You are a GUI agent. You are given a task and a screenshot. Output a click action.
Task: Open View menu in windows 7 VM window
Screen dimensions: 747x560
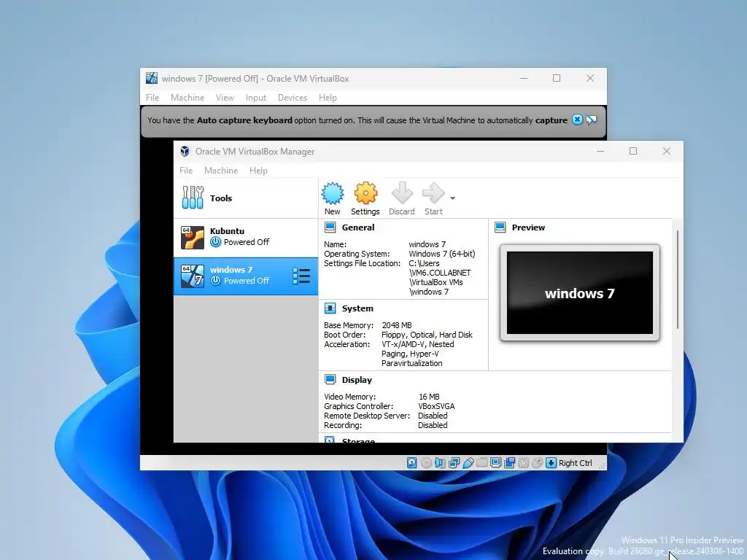(225, 98)
